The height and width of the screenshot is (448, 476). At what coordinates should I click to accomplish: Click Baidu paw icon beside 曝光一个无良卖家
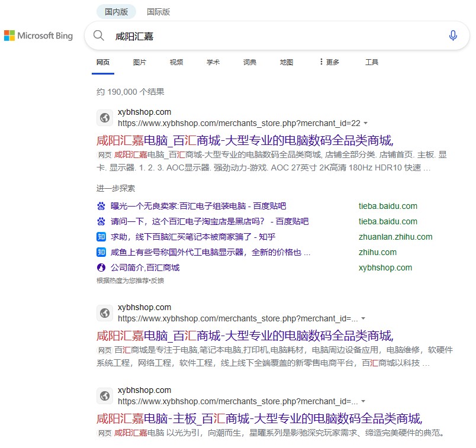[101, 206]
